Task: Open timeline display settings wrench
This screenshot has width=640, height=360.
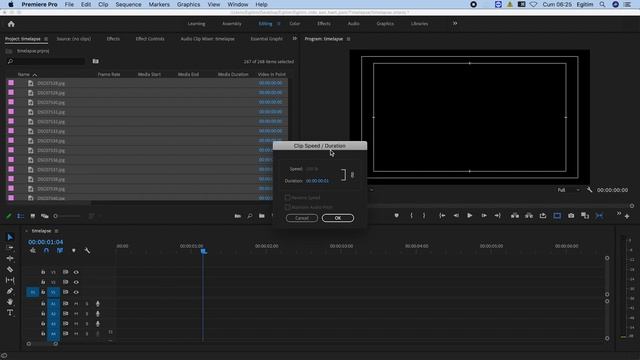Action: point(87,251)
